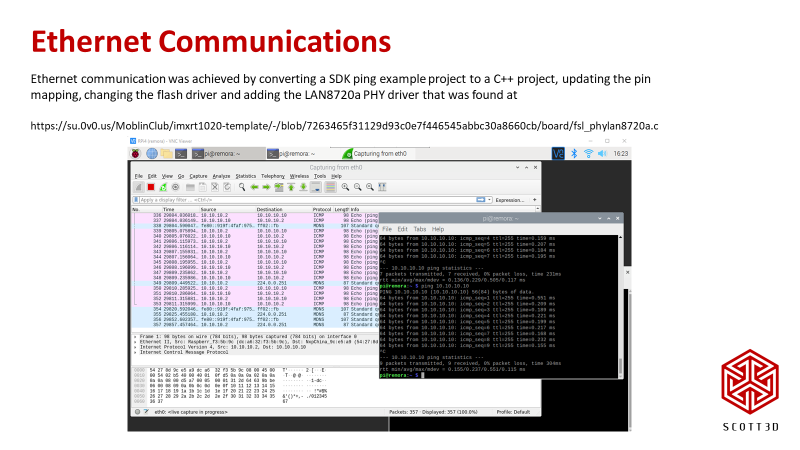The width and height of the screenshot is (800, 450).
Task: Sort packets by the Destination column header
Action: [284, 210]
